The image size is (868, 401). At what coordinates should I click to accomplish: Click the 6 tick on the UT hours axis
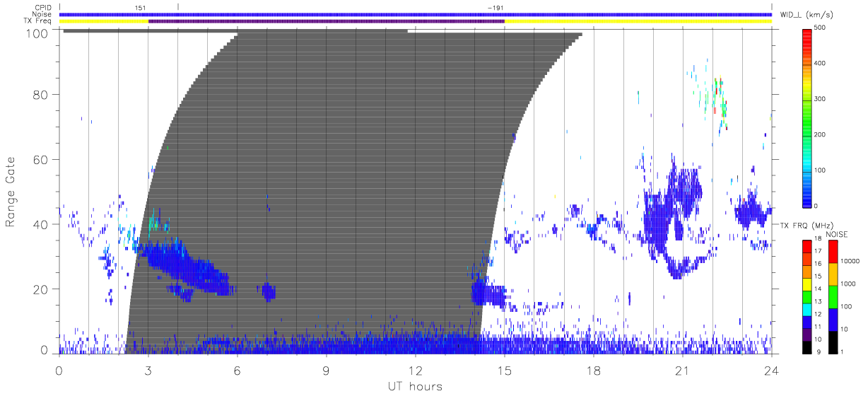click(237, 369)
